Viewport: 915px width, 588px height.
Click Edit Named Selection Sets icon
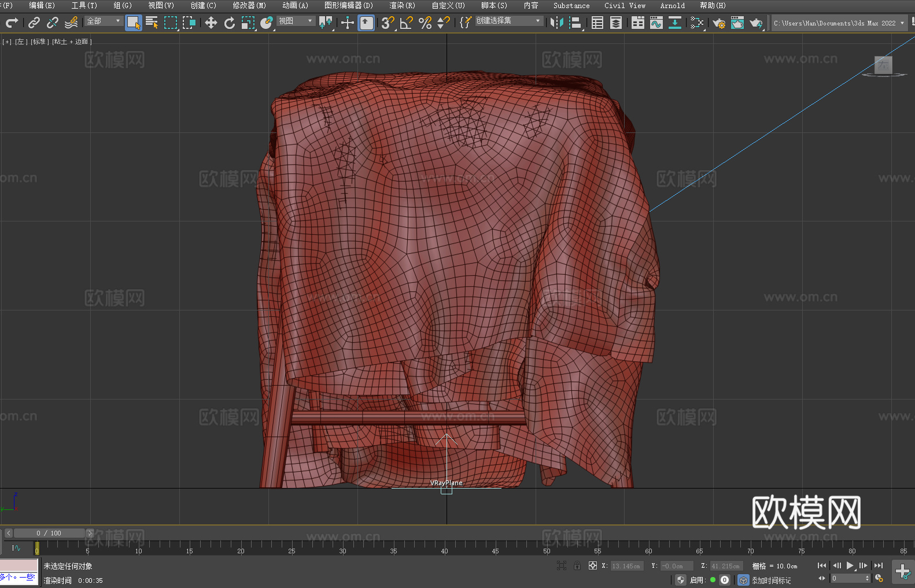pos(465,23)
